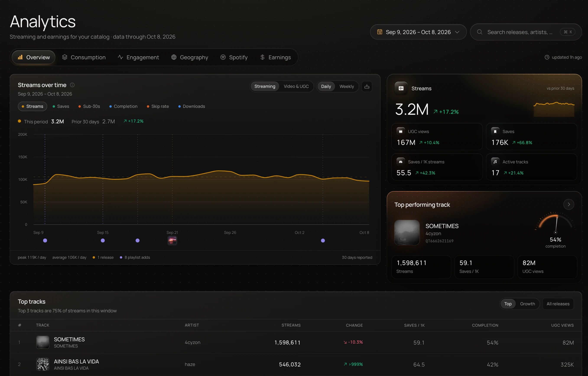Screen dimensions: 588x376
Task: Click AINSI BAS LA VIDA row thumbnail
Action: 43,364
